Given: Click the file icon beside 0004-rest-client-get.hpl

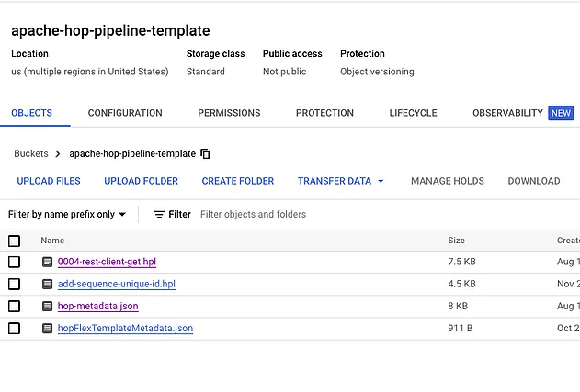Looking at the screenshot, I should (48, 263).
